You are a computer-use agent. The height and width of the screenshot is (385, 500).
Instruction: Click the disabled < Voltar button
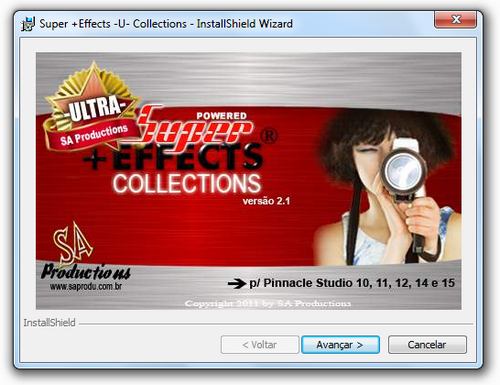click(260, 345)
